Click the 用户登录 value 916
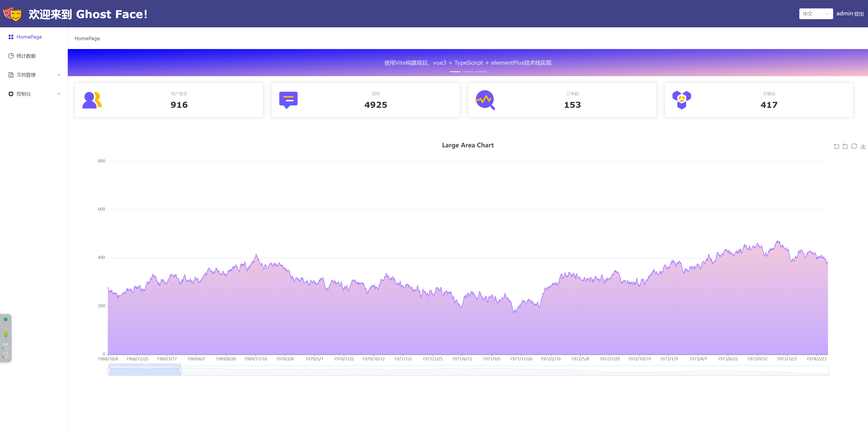The width and height of the screenshot is (868, 435). click(179, 105)
